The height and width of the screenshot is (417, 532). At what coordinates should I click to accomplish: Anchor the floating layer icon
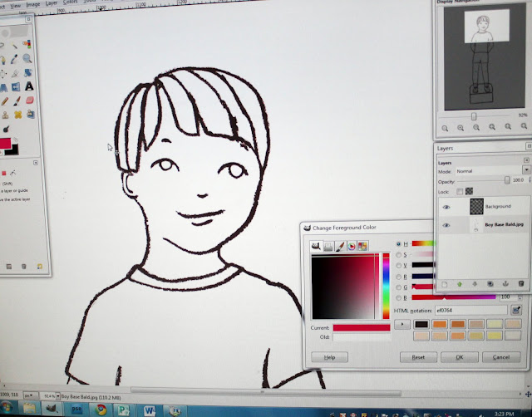click(505, 284)
